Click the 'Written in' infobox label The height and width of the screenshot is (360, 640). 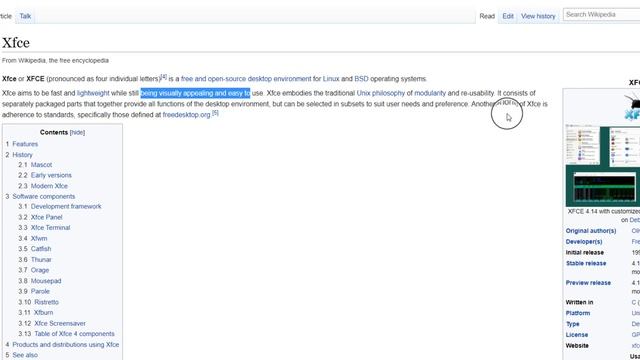tap(579, 302)
